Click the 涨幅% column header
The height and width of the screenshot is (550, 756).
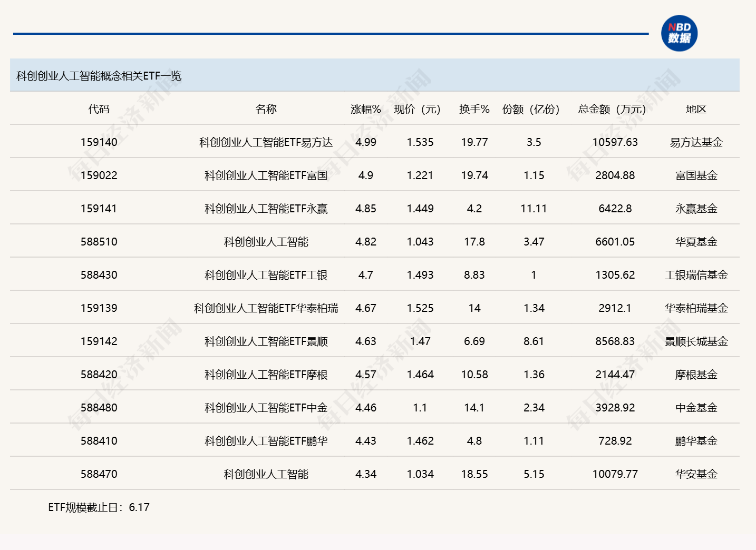pos(366,109)
